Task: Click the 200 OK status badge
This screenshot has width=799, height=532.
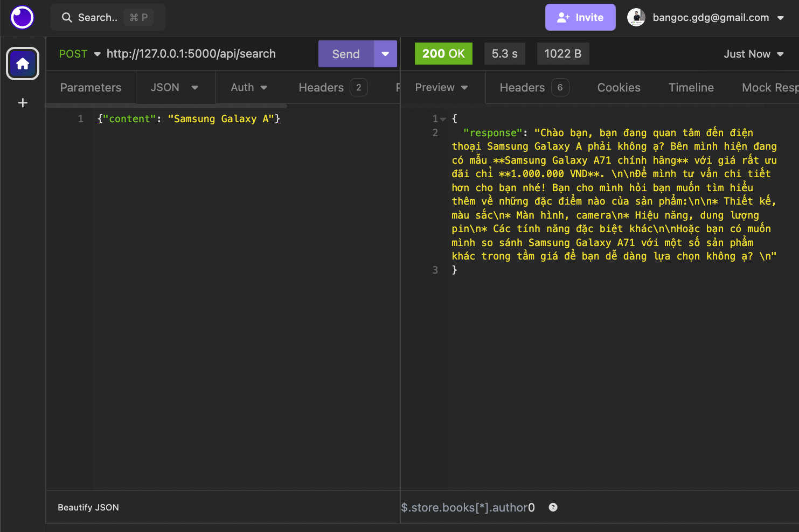Action: pos(443,54)
